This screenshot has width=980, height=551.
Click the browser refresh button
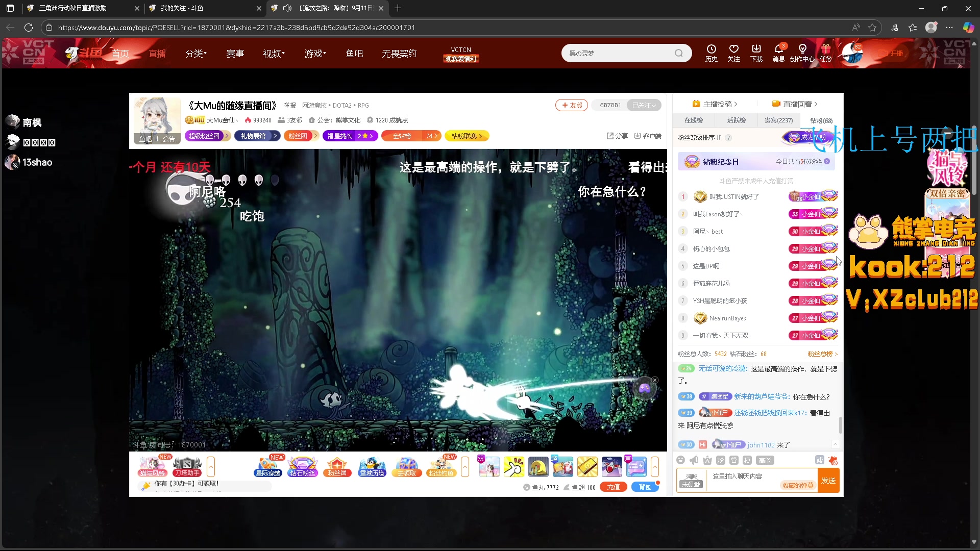click(x=29, y=28)
